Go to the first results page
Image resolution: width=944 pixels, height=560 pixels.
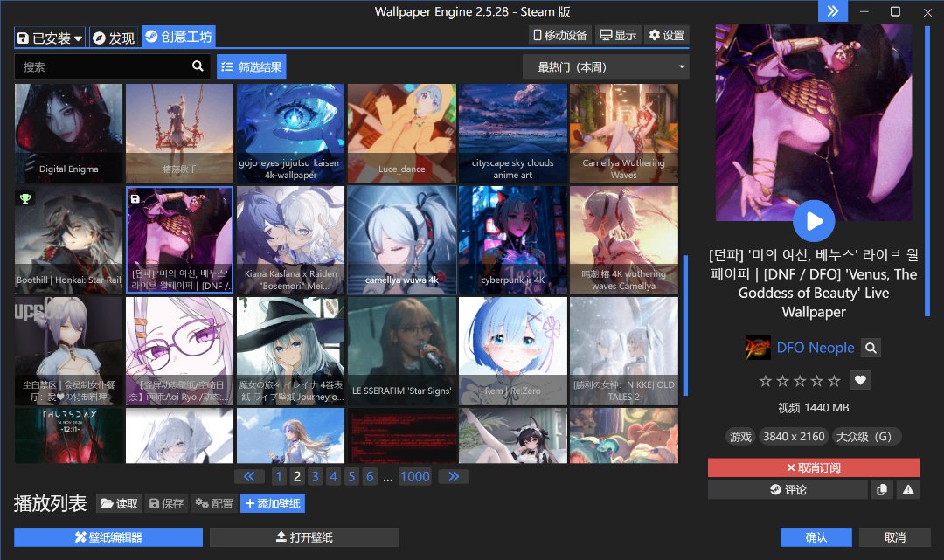click(x=248, y=476)
